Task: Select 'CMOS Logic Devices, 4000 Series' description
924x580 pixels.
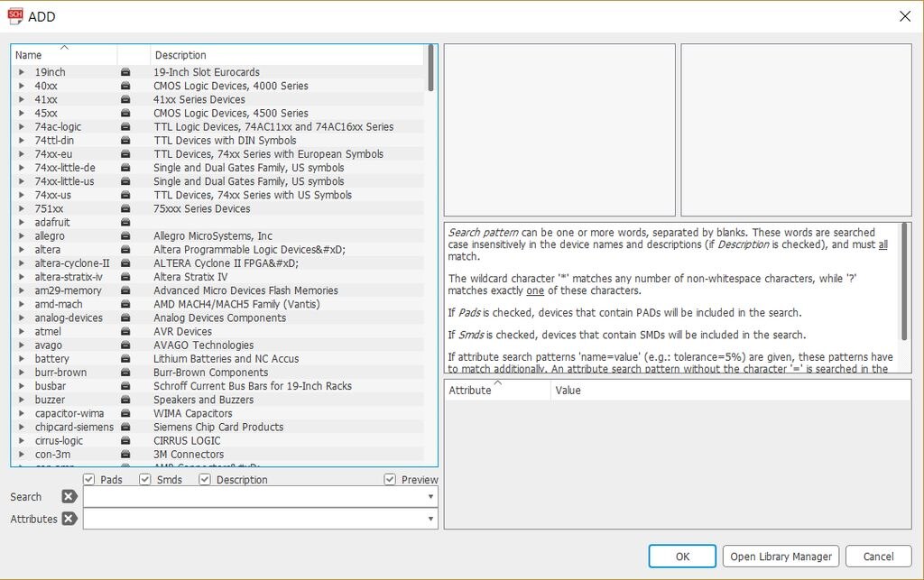Action: coord(231,86)
